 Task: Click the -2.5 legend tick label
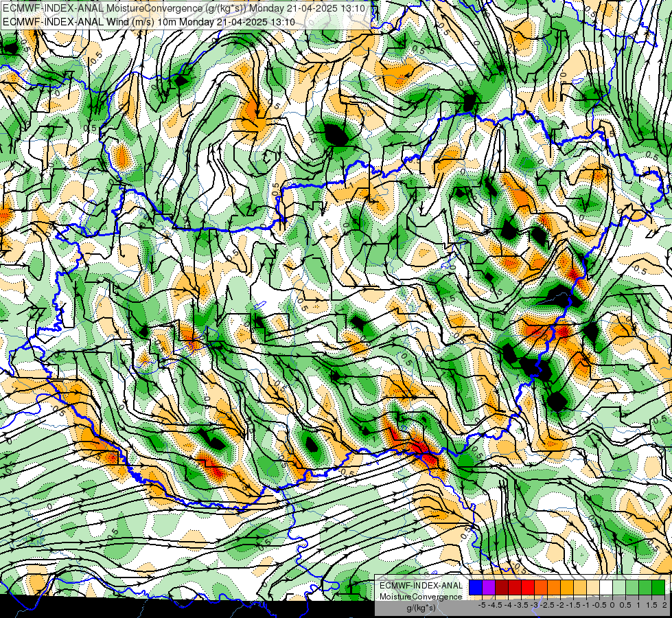point(547,605)
